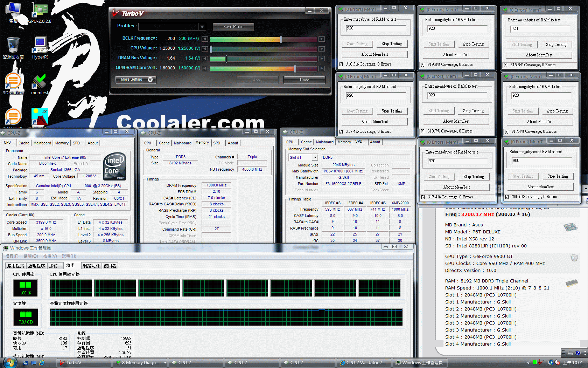Expand More Setting in TurboV
The height and width of the screenshot is (368, 588).
[x=136, y=80]
